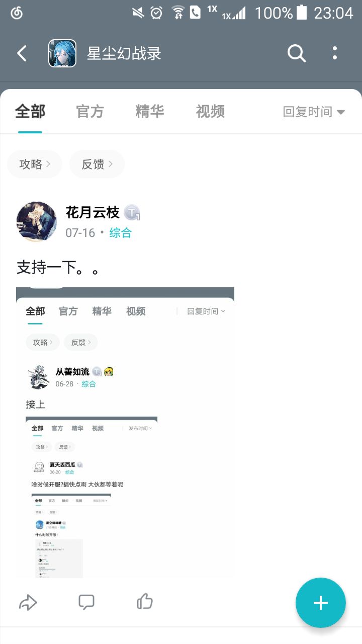362x644 pixels.
Task: Expand the 回复时间 sort dropdown
Action: [x=314, y=112]
